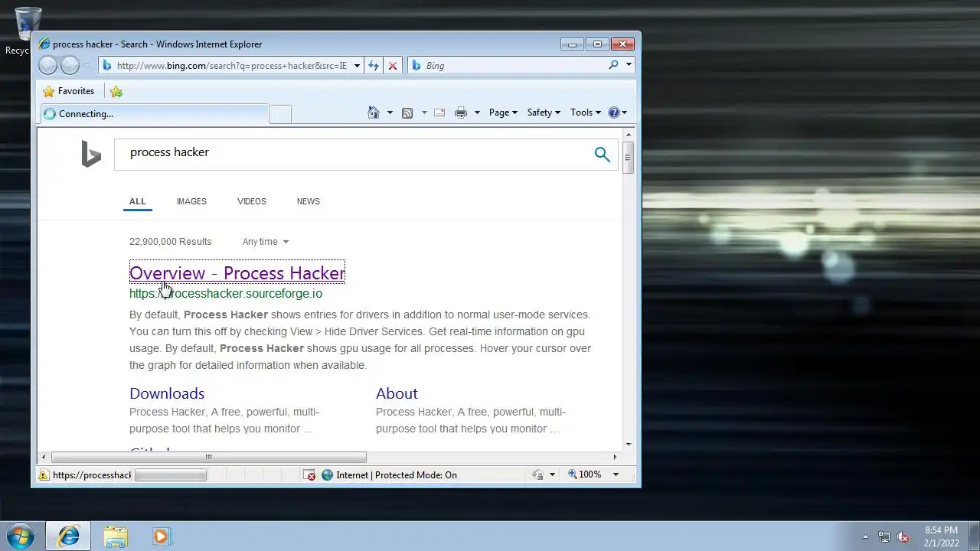The height and width of the screenshot is (551, 980).
Task: Open search provider dropdown arrow
Action: coord(629,65)
